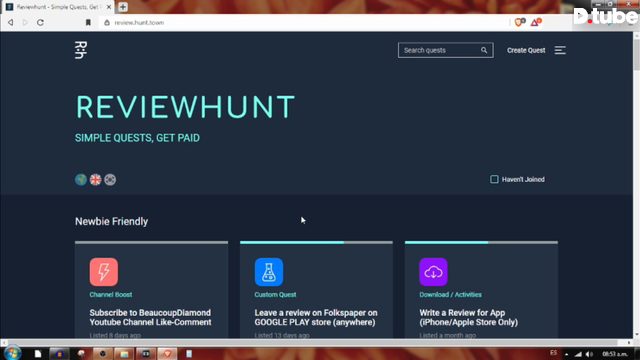
Task: Click the REVIEWHUNT heading text
Action: [185, 107]
